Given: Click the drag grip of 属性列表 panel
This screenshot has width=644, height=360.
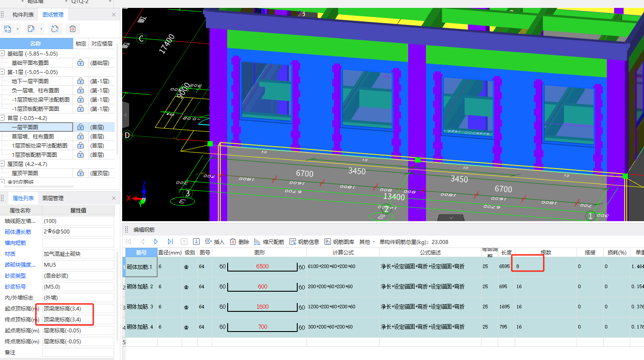Looking at the screenshot, I should click(2, 198).
